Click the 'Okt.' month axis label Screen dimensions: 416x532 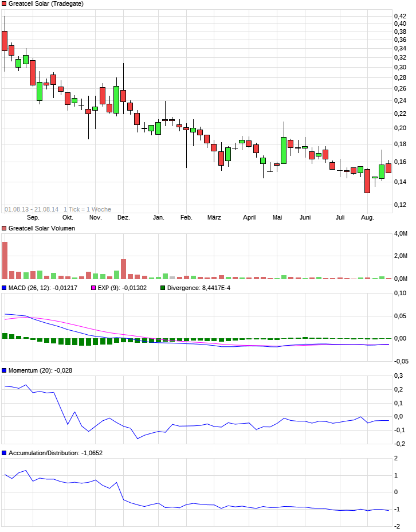tap(68, 217)
